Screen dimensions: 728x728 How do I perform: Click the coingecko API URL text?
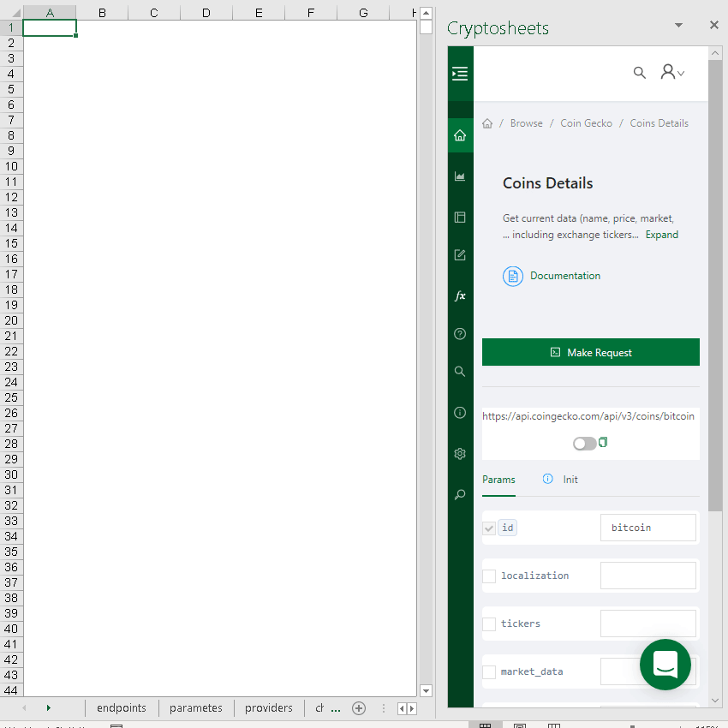pos(588,416)
